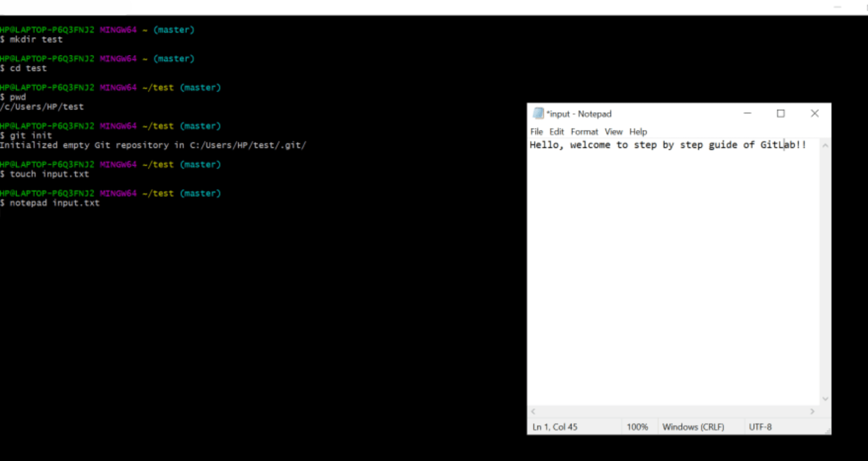Click the 'pwd' command line in terminal
Image resolution: width=868 pixels, height=461 pixels.
click(x=17, y=97)
